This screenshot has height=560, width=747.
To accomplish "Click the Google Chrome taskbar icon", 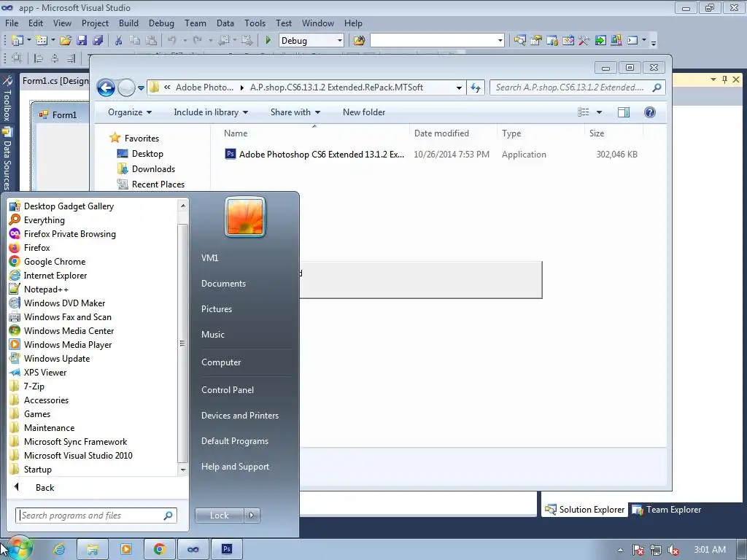I will [159, 550].
